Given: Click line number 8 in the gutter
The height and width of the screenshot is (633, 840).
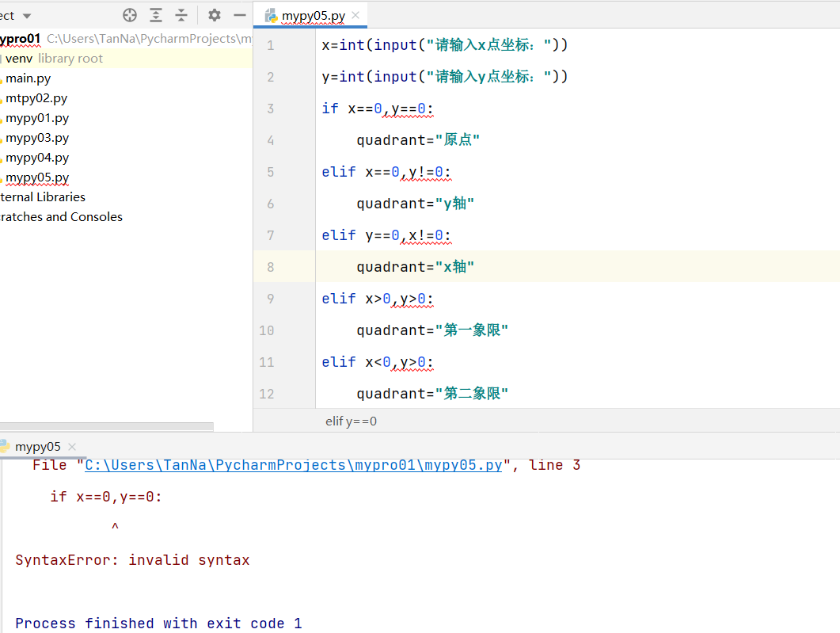Looking at the screenshot, I should [x=271, y=267].
